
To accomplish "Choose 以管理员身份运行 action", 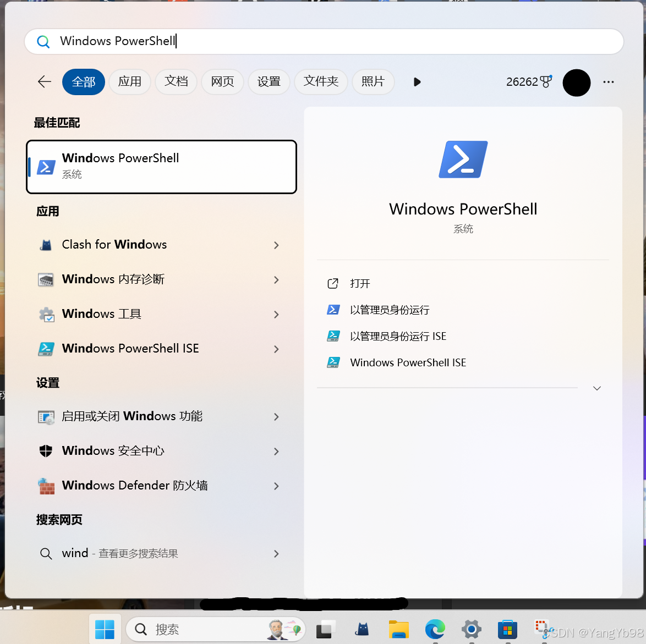I will 390,310.
